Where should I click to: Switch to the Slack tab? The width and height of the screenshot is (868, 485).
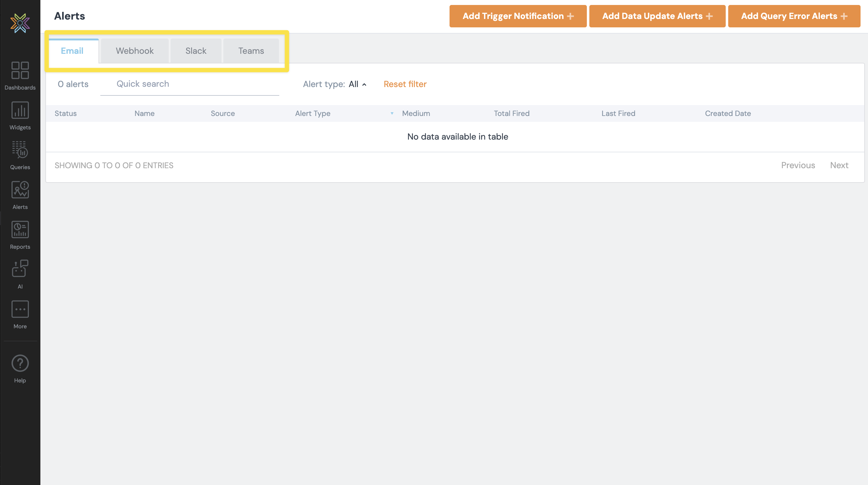click(196, 51)
